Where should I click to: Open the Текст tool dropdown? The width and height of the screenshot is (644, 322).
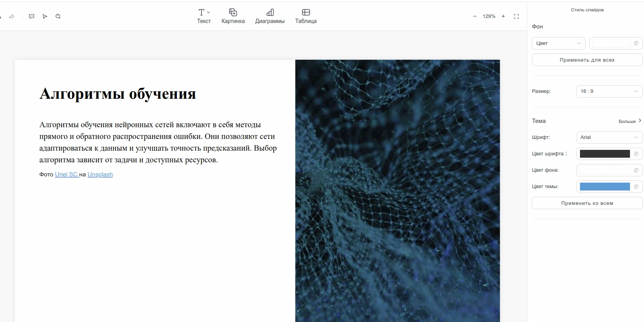point(204,16)
